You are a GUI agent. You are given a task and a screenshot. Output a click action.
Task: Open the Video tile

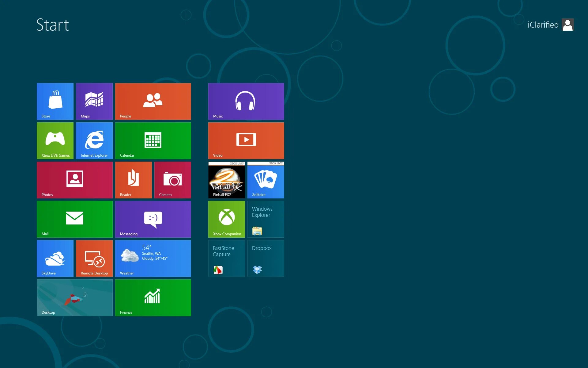[x=246, y=140]
